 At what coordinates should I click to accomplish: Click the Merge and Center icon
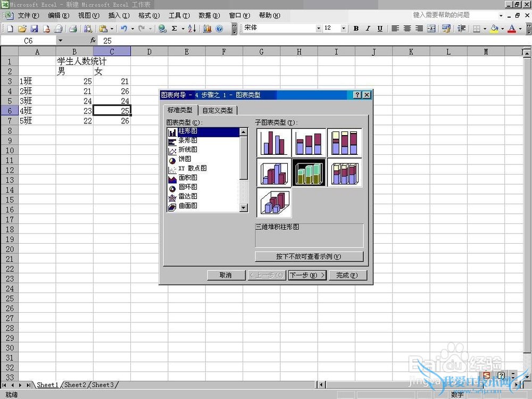[x=431, y=29]
